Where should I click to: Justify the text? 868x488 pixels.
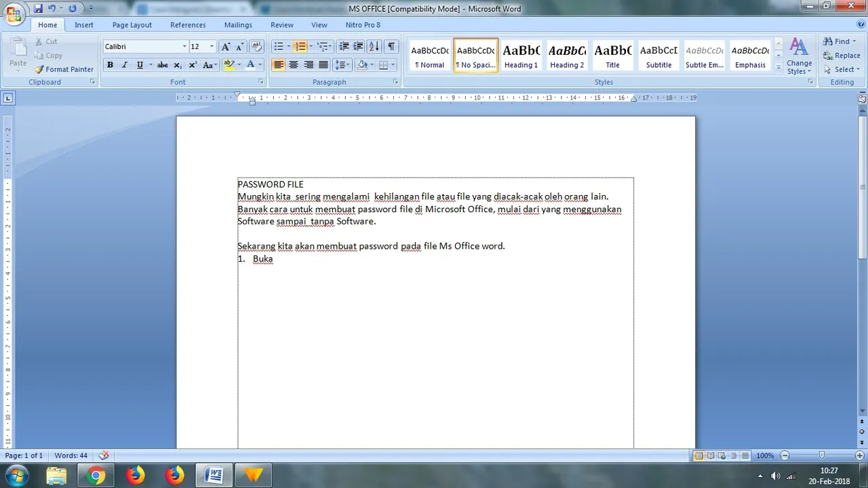pos(323,65)
